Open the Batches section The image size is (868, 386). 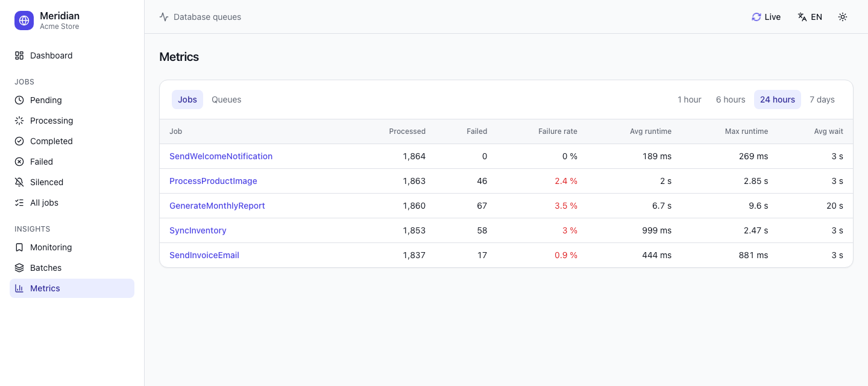tap(72, 268)
